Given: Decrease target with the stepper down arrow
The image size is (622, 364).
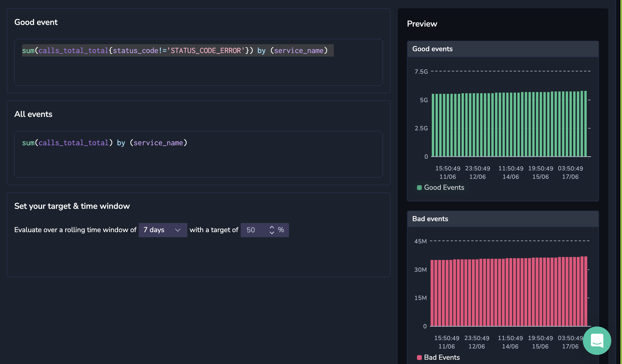Looking at the screenshot, I should 272,233.
